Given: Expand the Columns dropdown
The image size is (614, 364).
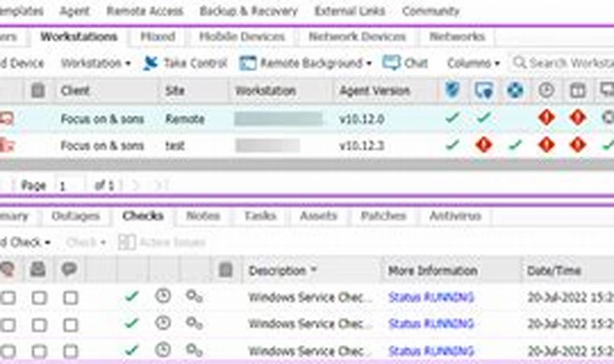Looking at the screenshot, I should pos(473,63).
